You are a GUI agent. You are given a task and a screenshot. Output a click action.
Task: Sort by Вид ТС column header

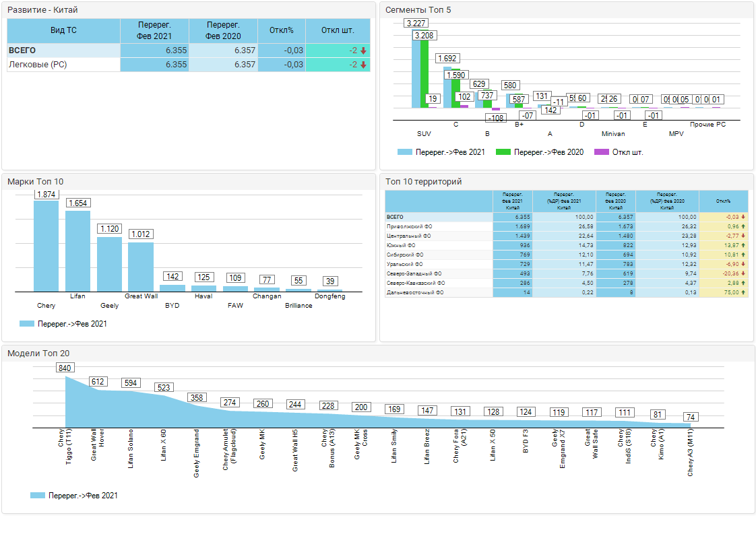63,30
